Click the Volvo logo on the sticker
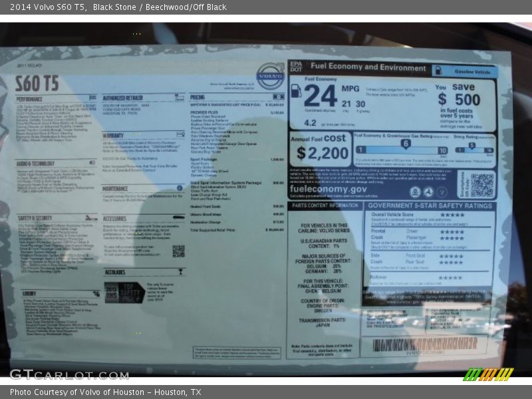Screen dimensions: 532x399 coord(270,75)
